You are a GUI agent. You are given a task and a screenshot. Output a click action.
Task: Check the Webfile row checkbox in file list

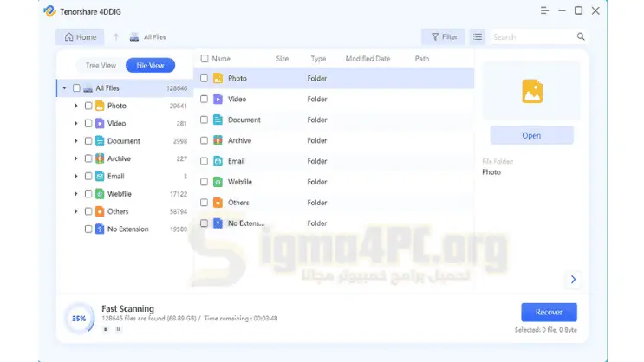pyautogui.click(x=205, y=182)
